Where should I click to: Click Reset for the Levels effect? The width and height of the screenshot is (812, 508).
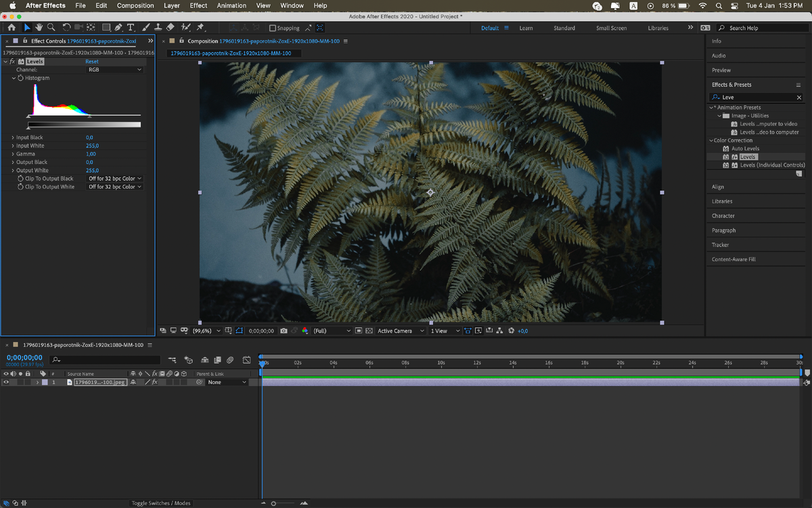click(91, 62)
